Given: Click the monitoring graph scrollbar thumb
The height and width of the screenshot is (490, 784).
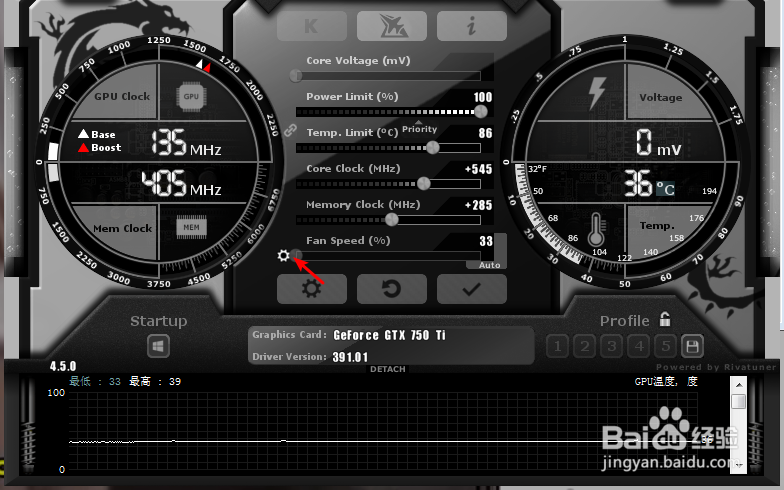Looking at the screenshot, I should [x=738, y=402].
